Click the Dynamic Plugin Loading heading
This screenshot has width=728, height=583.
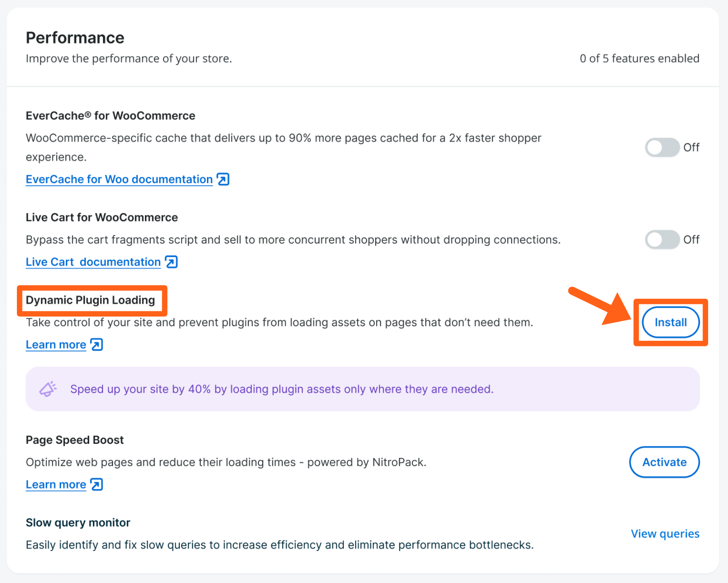(90, 300)
